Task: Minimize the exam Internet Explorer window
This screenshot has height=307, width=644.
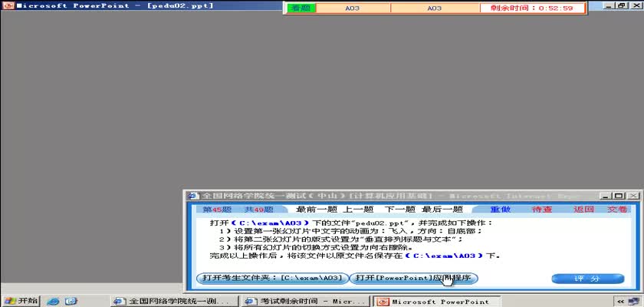Action: click(606, 196)
